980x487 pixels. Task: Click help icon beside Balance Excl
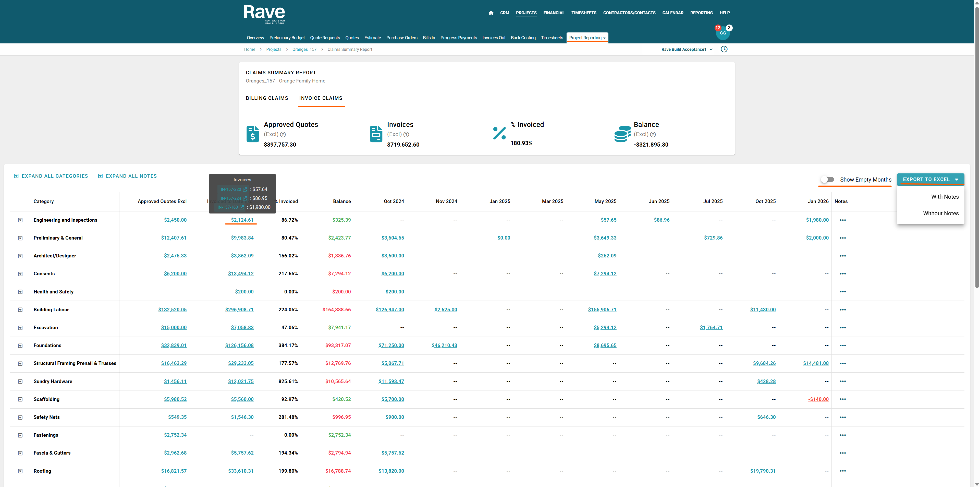pos(653,134)
